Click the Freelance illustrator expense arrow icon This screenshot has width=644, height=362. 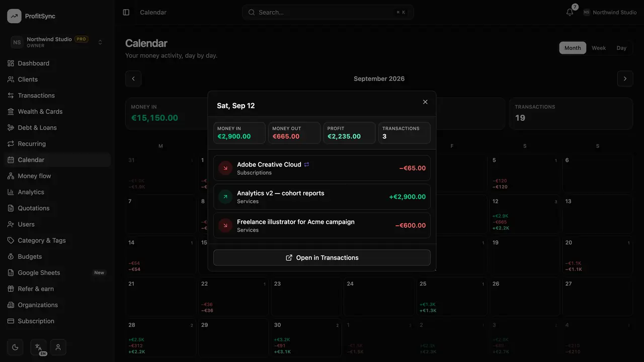(x=225, y=225)
